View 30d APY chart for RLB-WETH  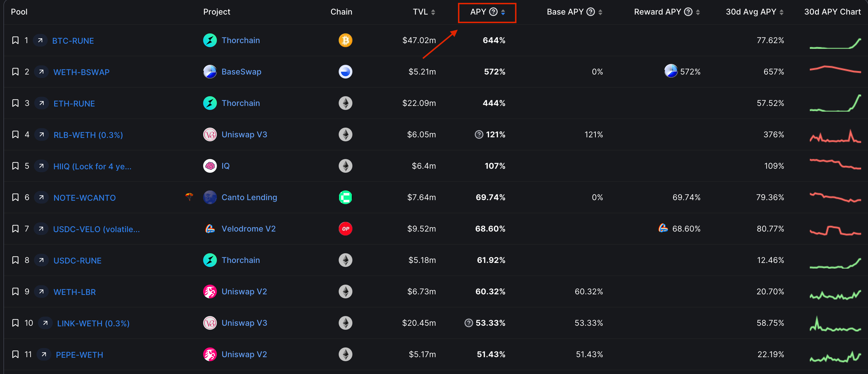(835, 136)
